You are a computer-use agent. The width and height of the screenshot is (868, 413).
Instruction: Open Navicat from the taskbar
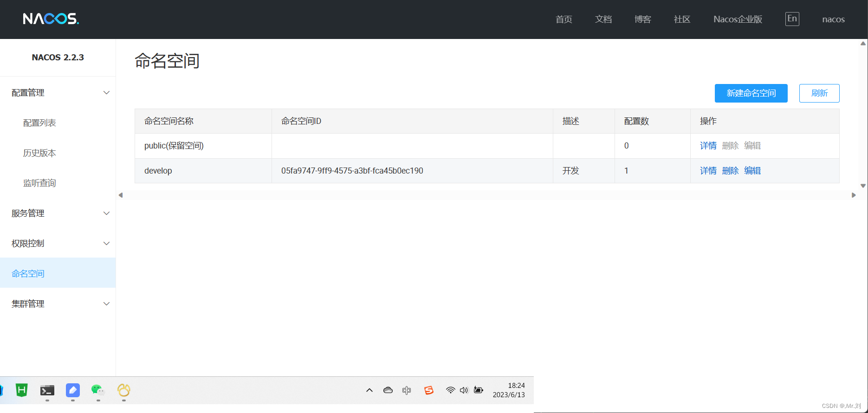click(123, 390)
